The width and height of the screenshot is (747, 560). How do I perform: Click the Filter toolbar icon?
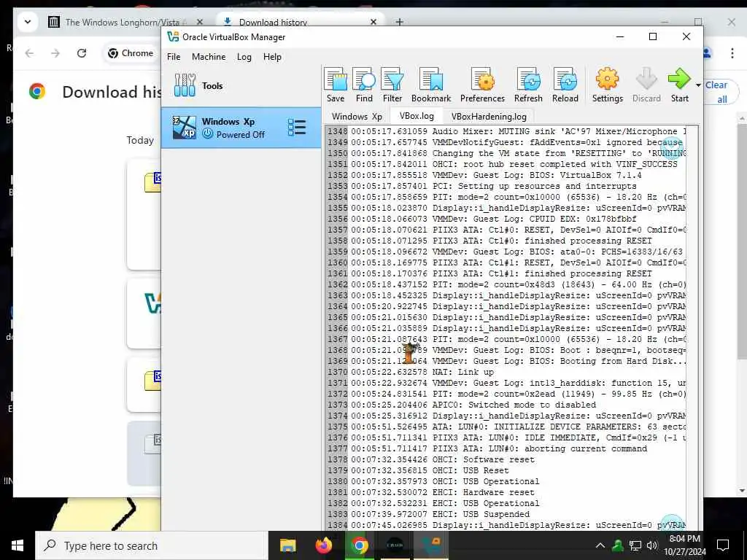(392, 85)
